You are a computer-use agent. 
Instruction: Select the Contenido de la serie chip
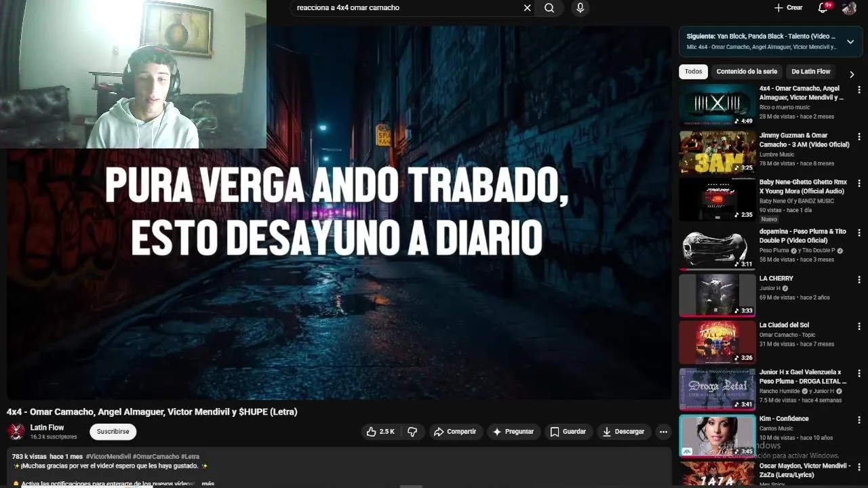[747, 72]
